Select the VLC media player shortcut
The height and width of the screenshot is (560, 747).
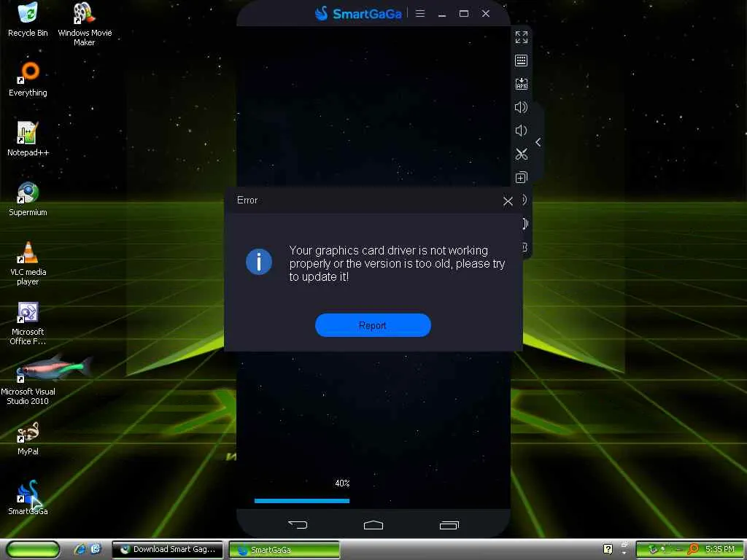click(28, 263)
